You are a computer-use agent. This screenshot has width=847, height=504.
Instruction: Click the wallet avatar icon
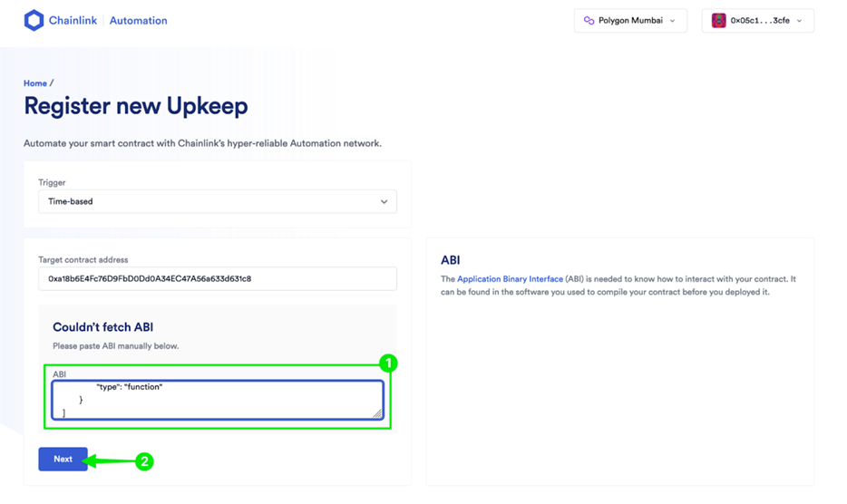click(718, 21)
